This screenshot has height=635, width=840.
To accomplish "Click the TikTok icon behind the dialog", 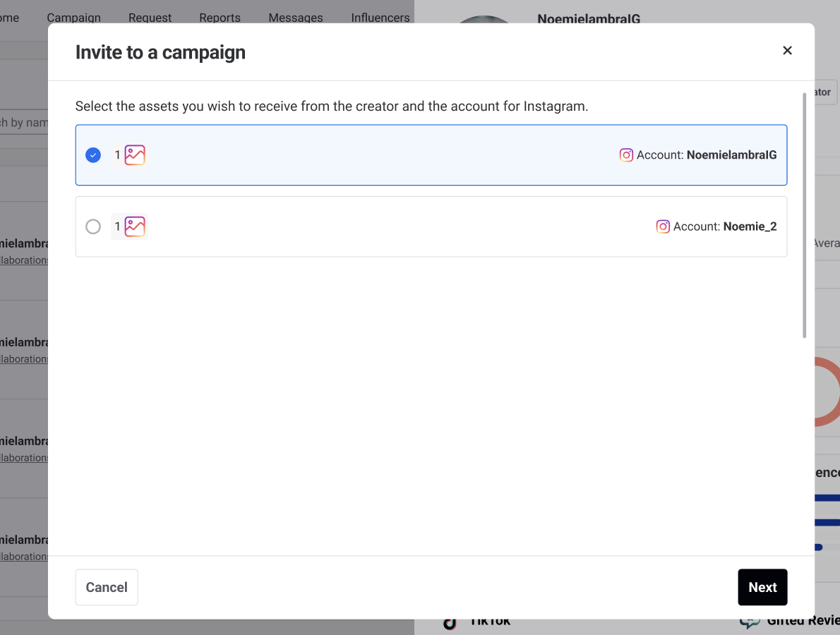I will pyautogui.click(x=450, y=624).
